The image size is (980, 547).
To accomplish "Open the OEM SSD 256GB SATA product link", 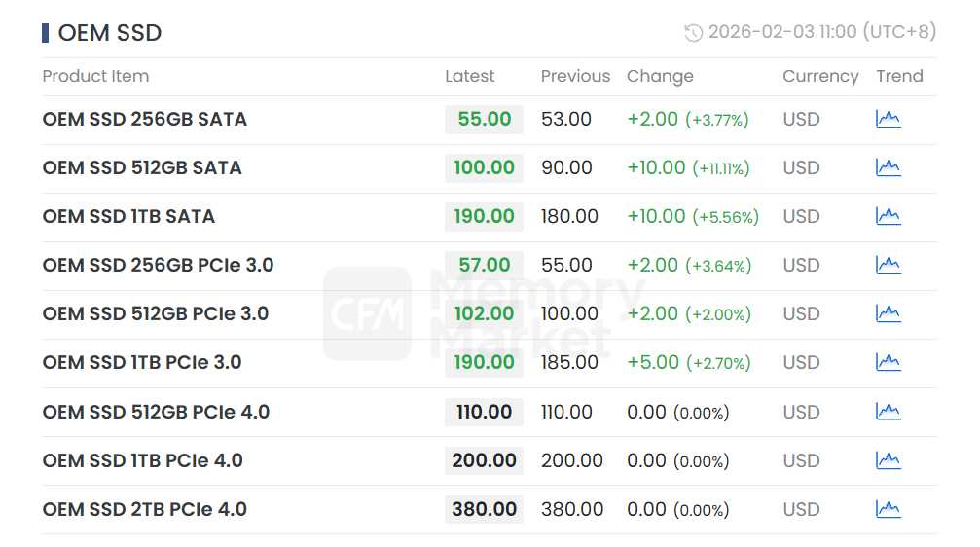I will (145, 119).
